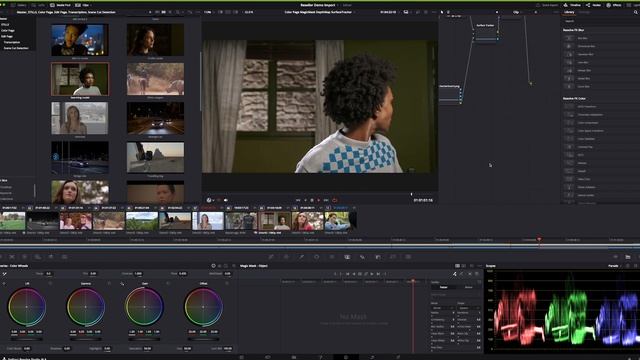Screen dimensions: 640x360
Task: Reset the Lift color wheel
Action: tap(50, 283)
